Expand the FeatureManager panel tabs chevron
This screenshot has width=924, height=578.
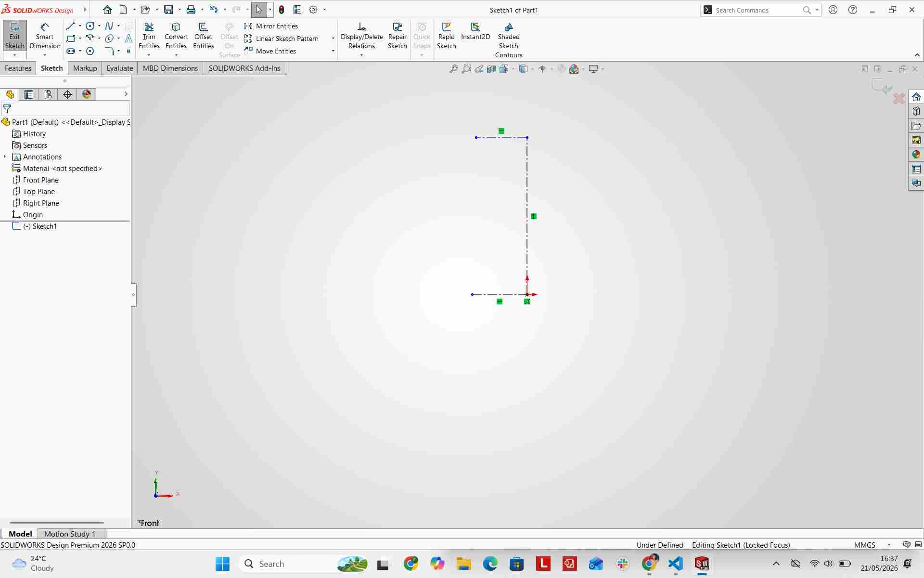coord(126,94)
